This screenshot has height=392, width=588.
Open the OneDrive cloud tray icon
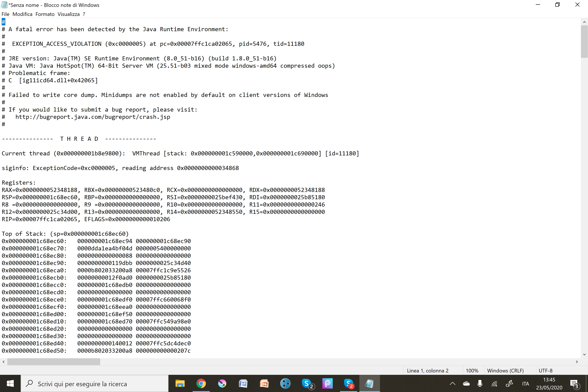pos(466,383)
